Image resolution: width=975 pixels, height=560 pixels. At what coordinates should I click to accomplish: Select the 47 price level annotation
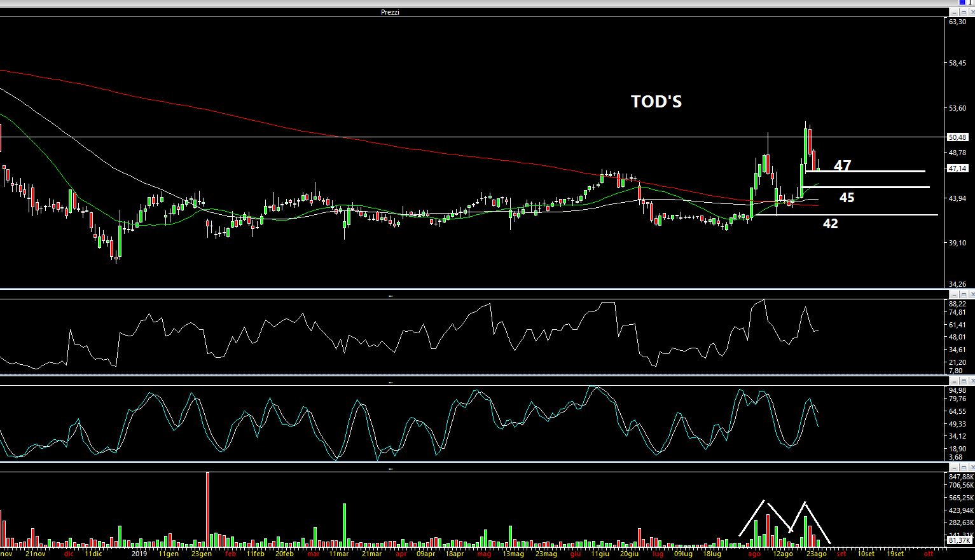[842, 166]
